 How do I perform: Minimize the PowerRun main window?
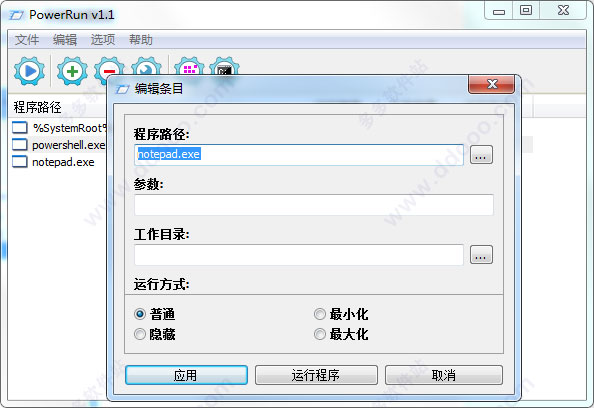(x=499, y=11)
